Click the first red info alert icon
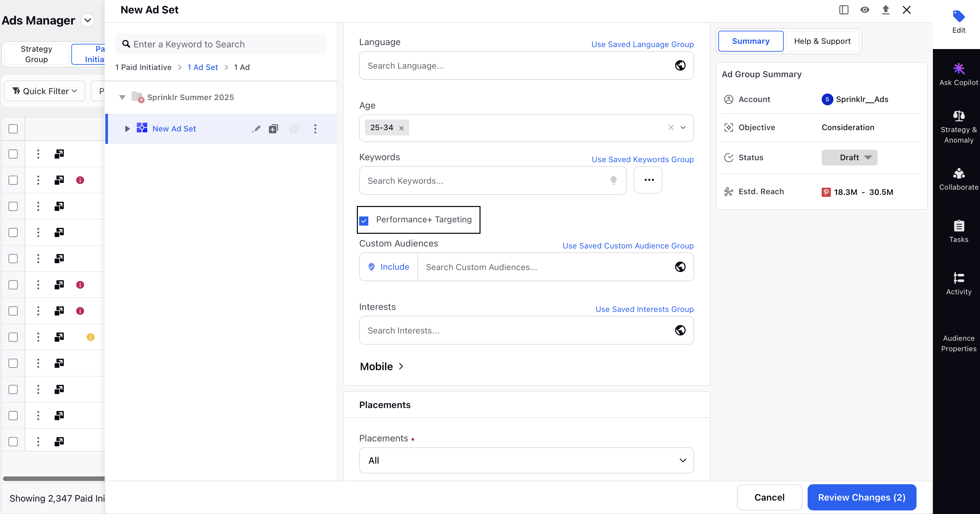This screenshot has height=514, width=980. click(x=80, y=180)
